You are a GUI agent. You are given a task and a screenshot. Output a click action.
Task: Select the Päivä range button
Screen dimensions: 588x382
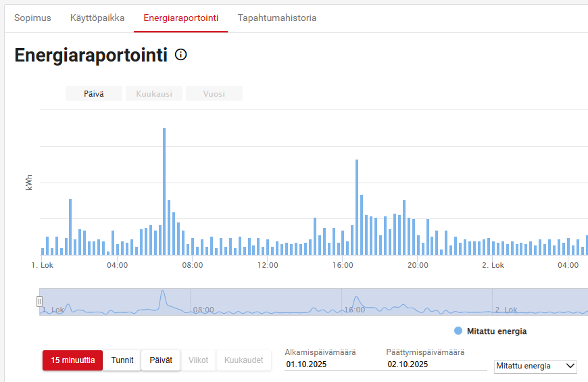pyautogui.click(x=94, y=94)
